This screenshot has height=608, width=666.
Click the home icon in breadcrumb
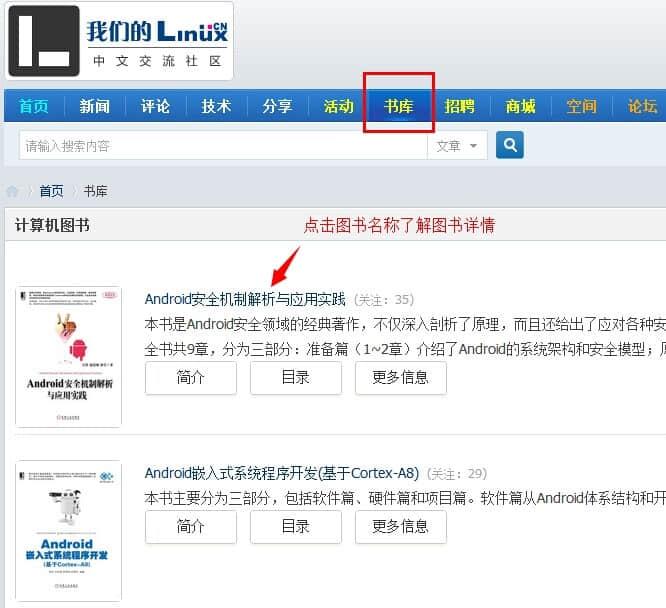(12, 191)
